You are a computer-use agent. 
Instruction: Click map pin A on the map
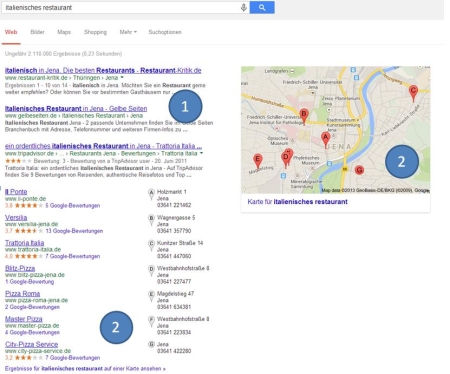coord(326,139)
